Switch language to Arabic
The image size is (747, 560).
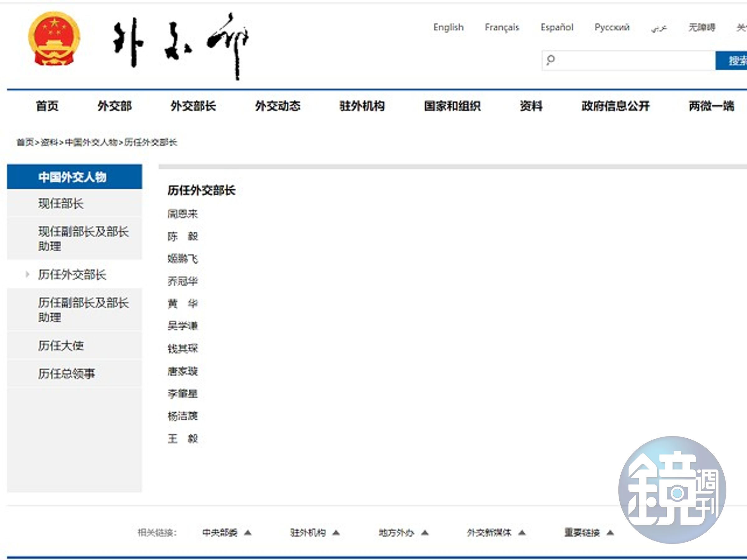(x=659, y=28)
